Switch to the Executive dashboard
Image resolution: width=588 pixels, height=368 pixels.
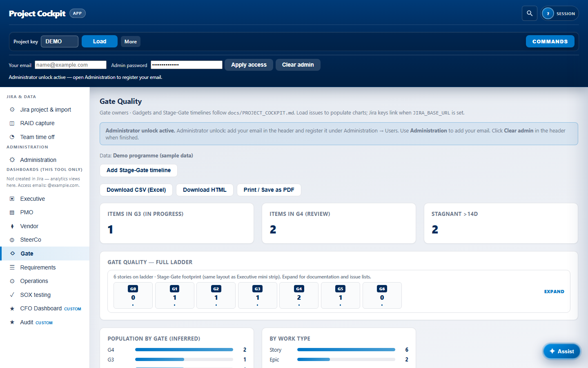[45, 199]
